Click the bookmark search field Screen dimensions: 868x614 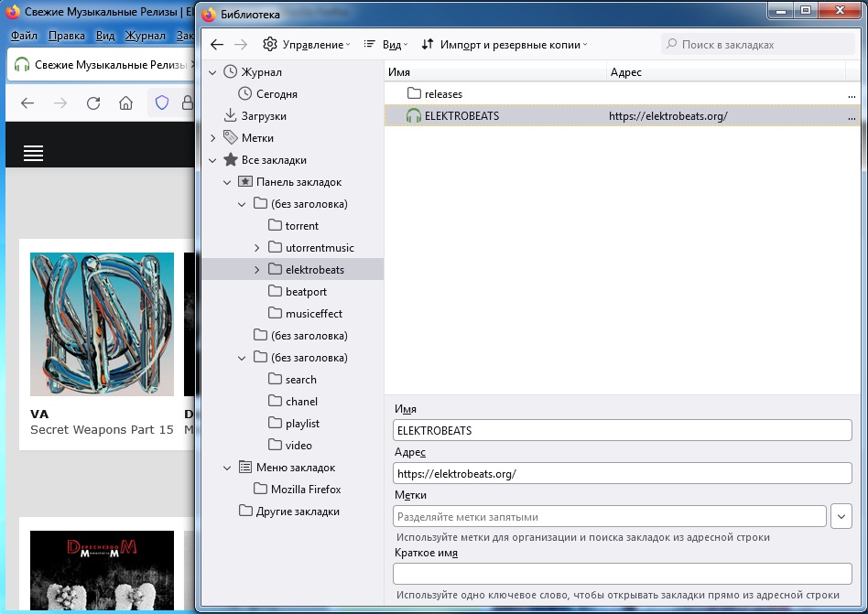click(760, 44)
